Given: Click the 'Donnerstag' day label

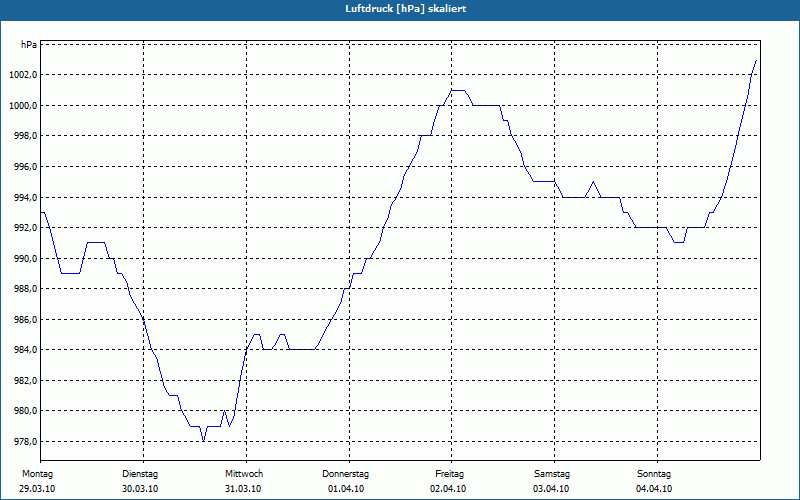Looking at the screenshot, I should pos(345,474).
